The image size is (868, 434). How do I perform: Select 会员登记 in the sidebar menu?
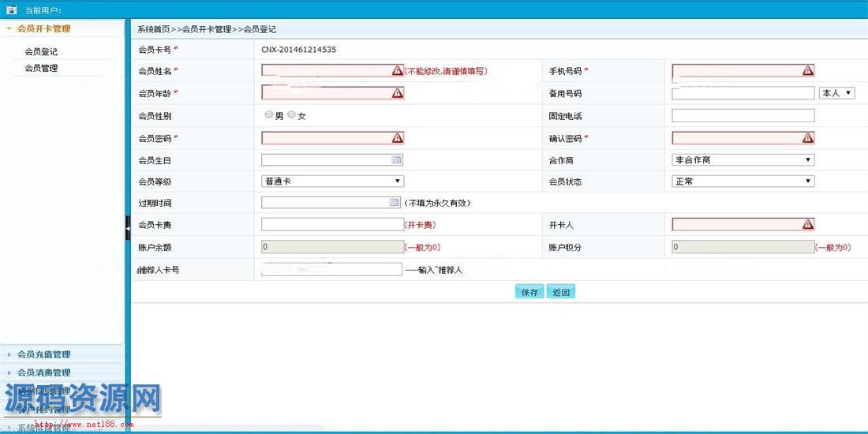coord(41,51)
